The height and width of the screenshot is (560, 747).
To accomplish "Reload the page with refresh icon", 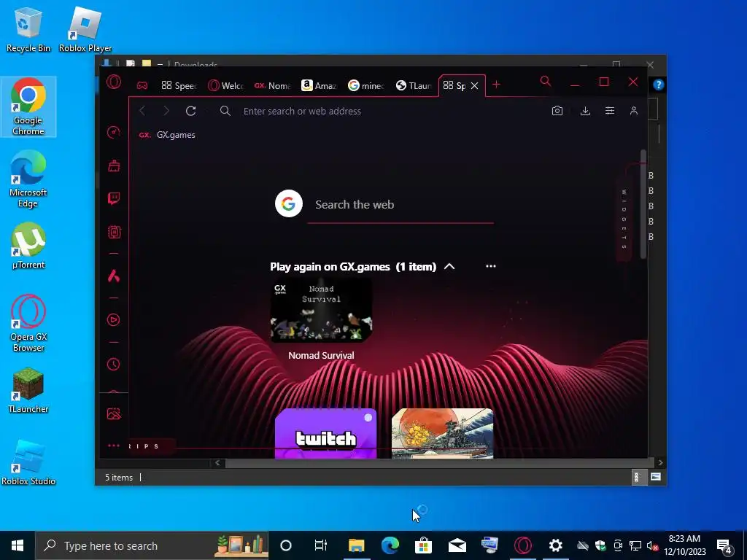I will click(x=191, y=111).
